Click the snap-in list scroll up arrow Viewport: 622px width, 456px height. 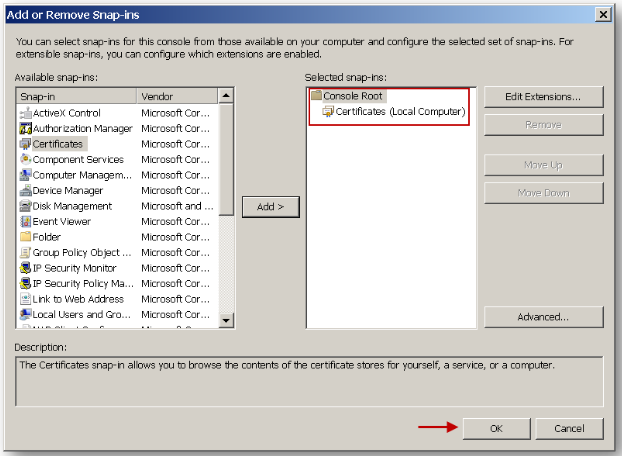click(x=226, y=96)
